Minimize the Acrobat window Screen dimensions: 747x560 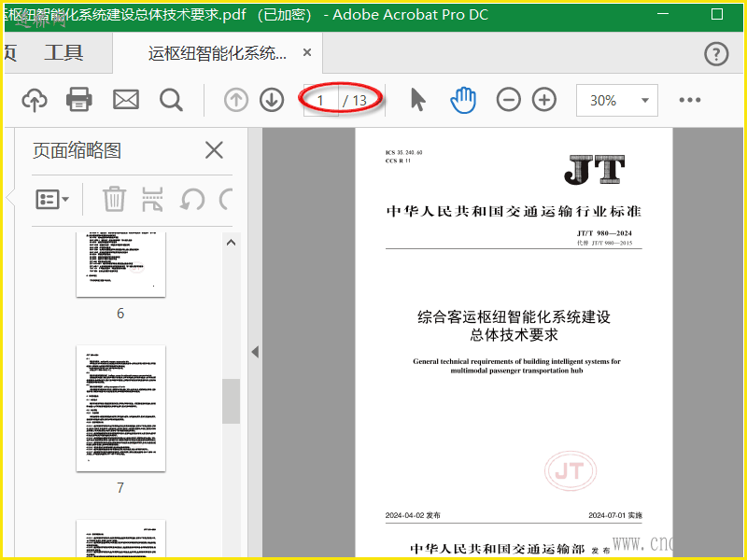[663, 14]
